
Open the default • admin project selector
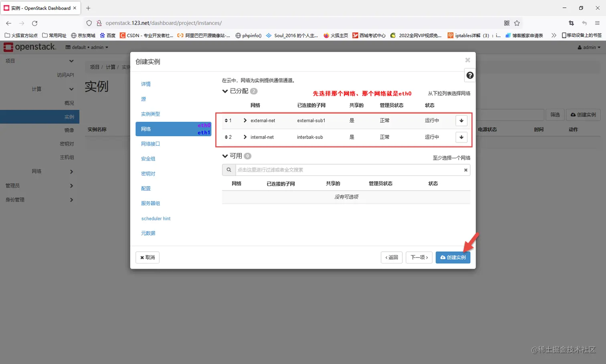(87, 47)
